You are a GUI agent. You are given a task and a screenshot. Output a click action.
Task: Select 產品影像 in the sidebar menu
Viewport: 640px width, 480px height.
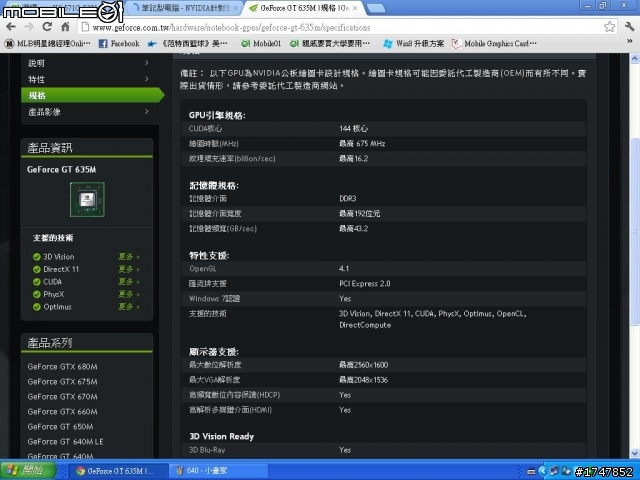[x=44, y=112]
